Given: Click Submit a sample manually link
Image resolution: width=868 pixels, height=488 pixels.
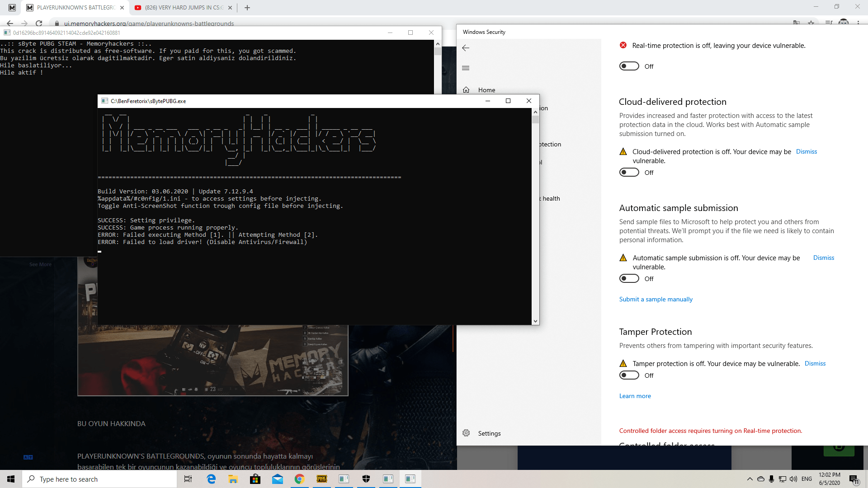Looking at the screenshot, I should coord(656,299).
